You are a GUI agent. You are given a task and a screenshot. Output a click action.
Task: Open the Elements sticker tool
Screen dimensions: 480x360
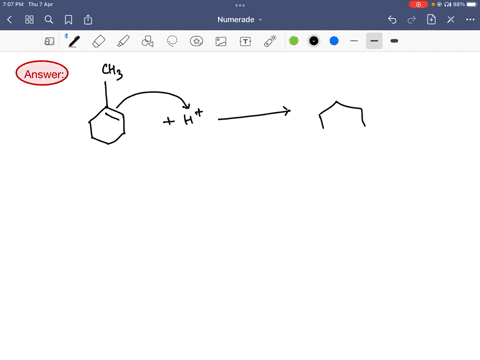[196, 41]
